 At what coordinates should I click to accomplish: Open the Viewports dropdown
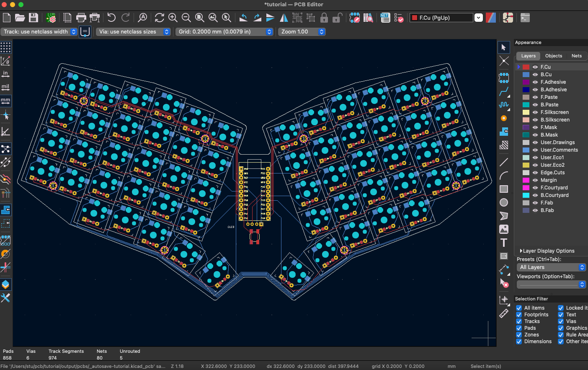pos(551,285)
